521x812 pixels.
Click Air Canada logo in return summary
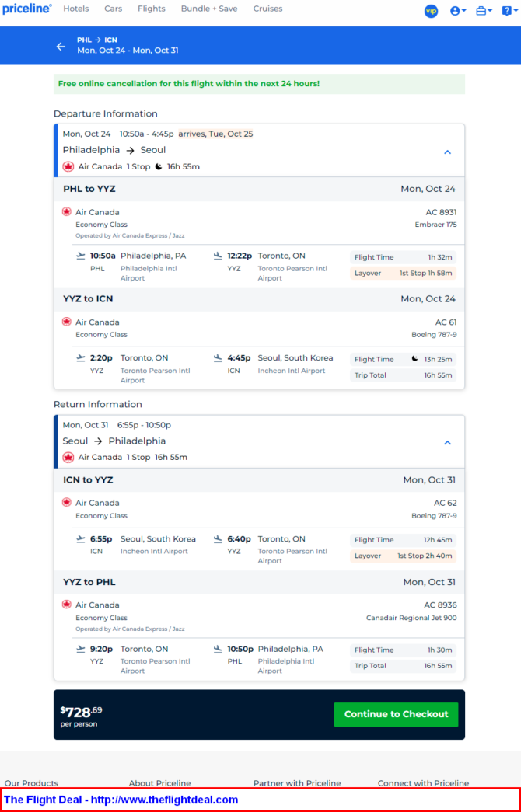(68, 457)
